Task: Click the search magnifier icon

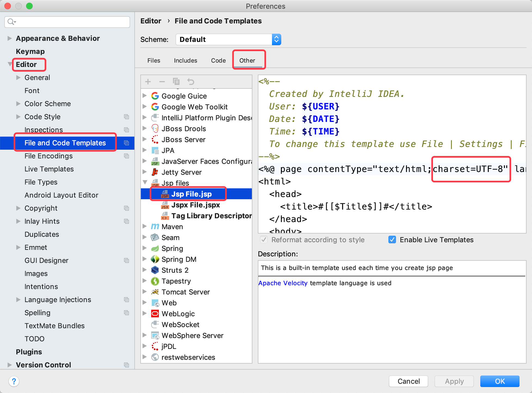Action: (11, 22)
